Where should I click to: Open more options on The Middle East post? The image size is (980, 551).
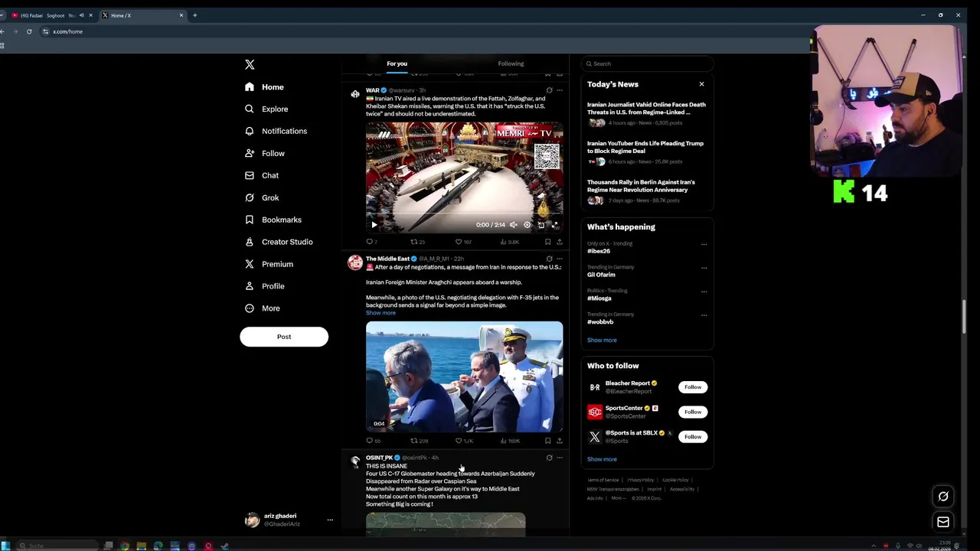pyautogui.click(x=560, y=259)
